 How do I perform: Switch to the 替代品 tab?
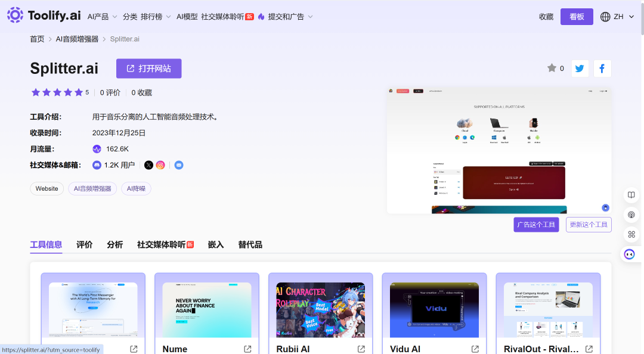coord(250,245)
